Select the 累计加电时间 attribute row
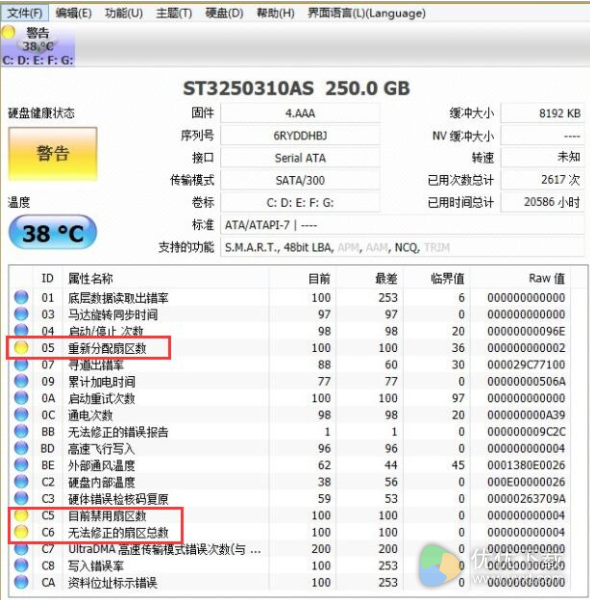The height and width of the screenshot is (600, 590). click(289, 381)
